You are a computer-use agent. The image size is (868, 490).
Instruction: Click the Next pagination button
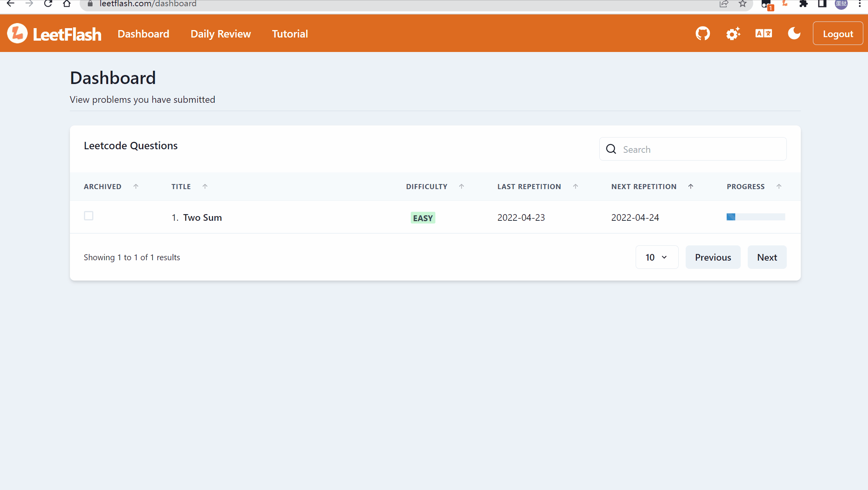[x=767, y=257]
